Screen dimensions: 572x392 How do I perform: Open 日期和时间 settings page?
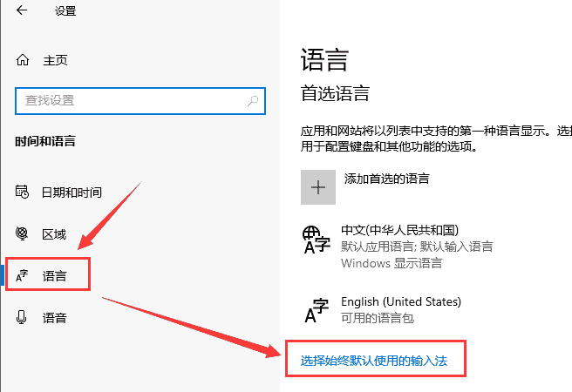click(x=71, y=193)
